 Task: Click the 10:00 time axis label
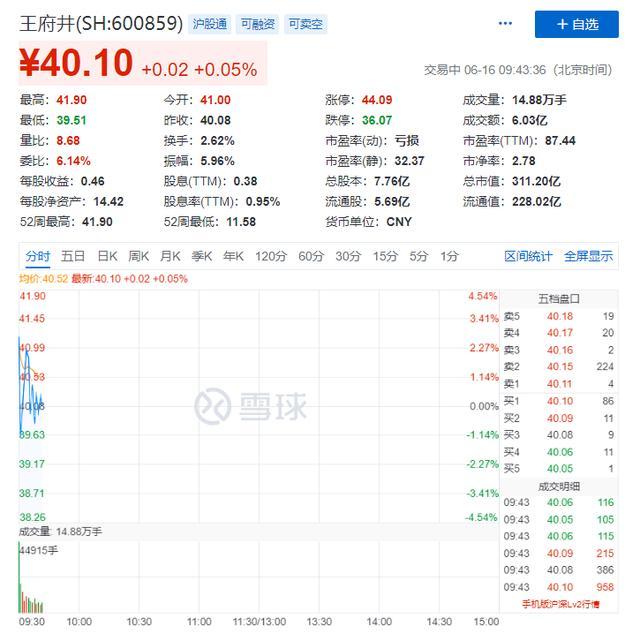[x=79, y=622]
